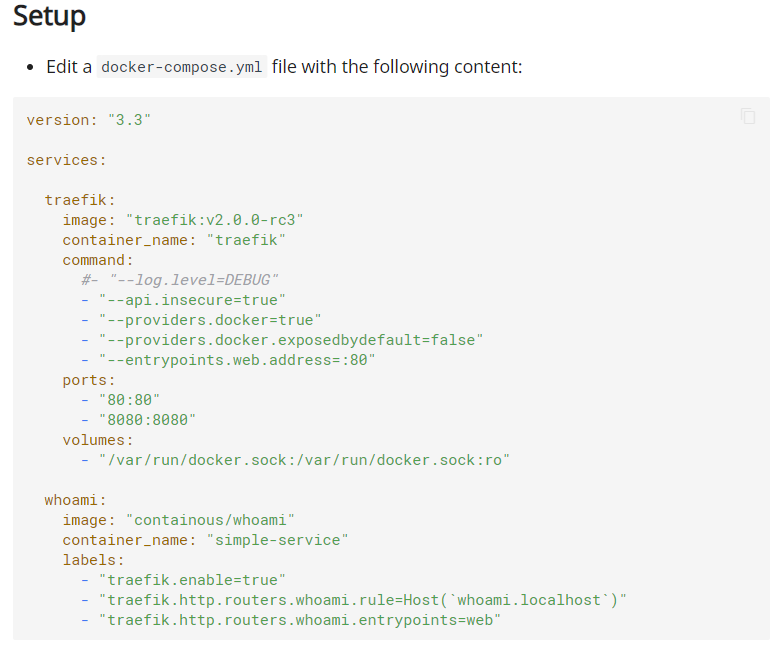Click the exposedbydefault=false argument
The image size is (779, 650).
pos(291,340)
